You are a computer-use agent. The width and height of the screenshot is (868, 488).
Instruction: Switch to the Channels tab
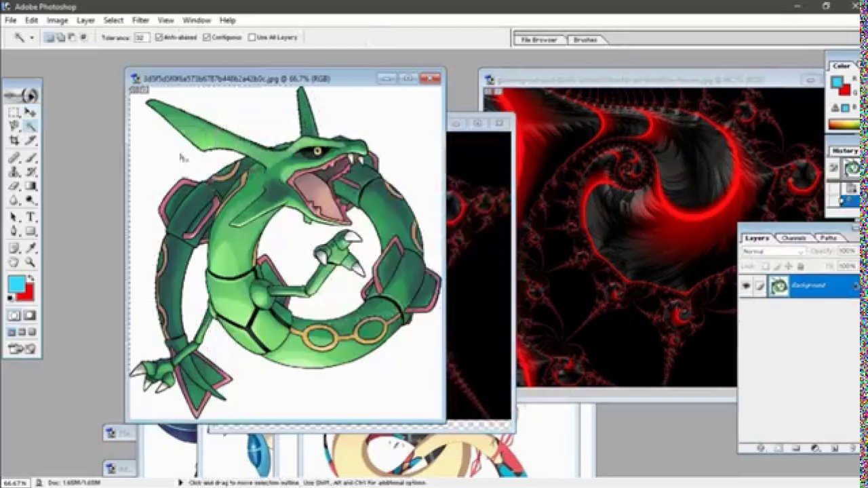(793, 238)
